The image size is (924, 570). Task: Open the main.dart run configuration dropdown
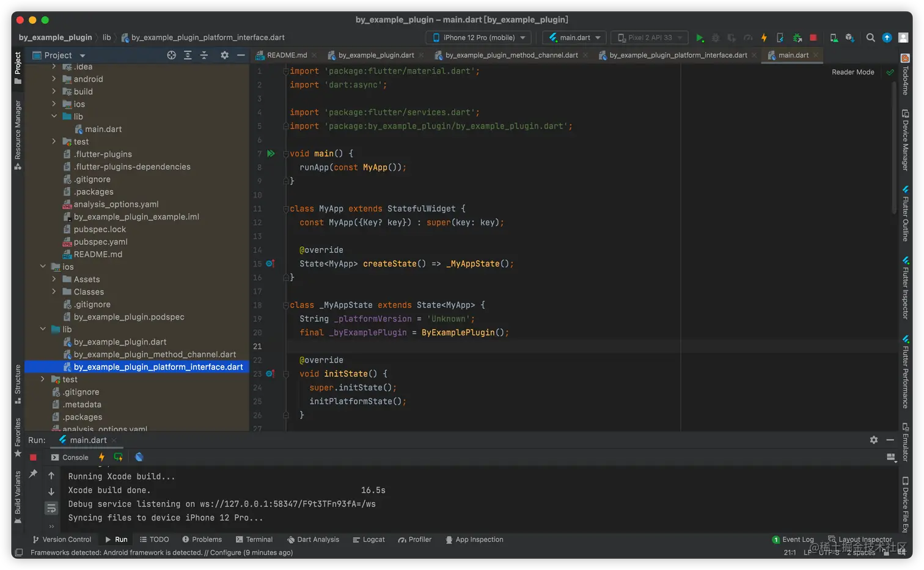574,38
